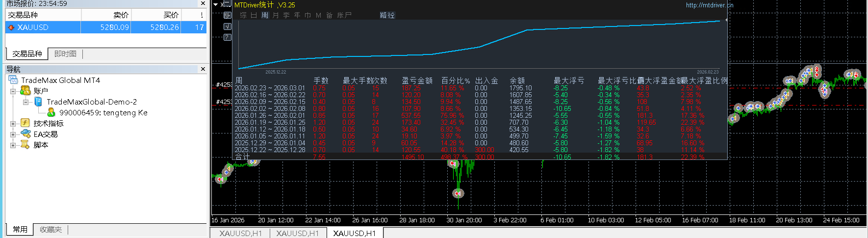
Task: Click the 合计 totals row label
Action: pyautogui.click(x=242, y=157)
